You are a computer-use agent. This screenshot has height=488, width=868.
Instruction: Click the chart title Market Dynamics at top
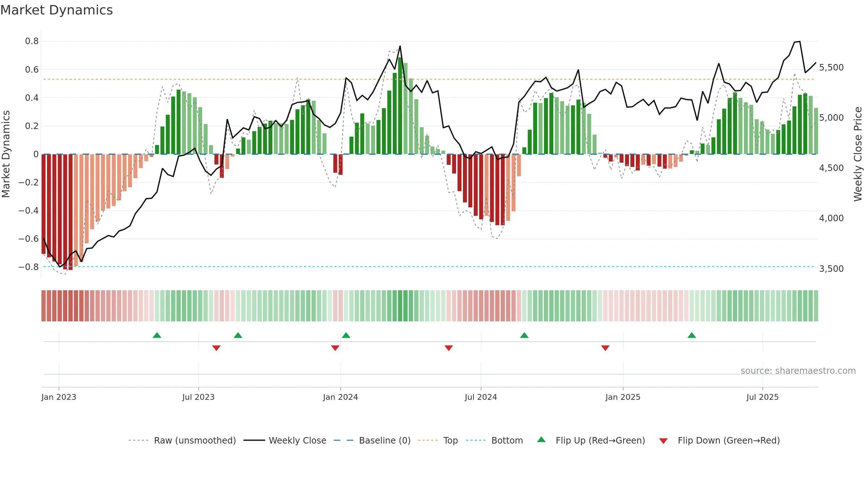coord(57,10)
